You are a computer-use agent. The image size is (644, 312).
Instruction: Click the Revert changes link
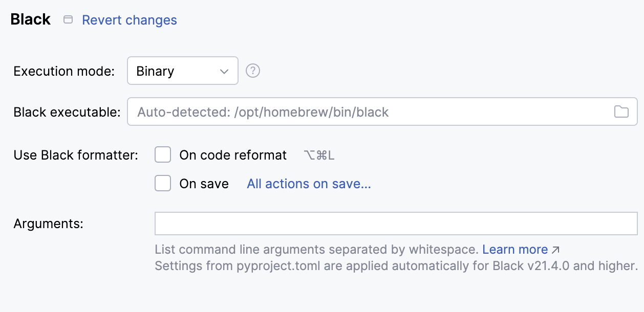click(129, 20)
